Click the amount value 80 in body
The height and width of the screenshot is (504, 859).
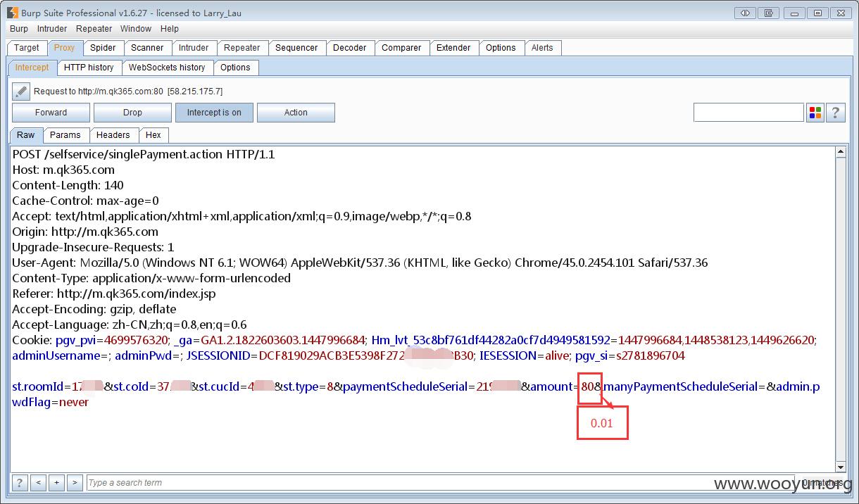pyautogui.click(x=588, y=386)
